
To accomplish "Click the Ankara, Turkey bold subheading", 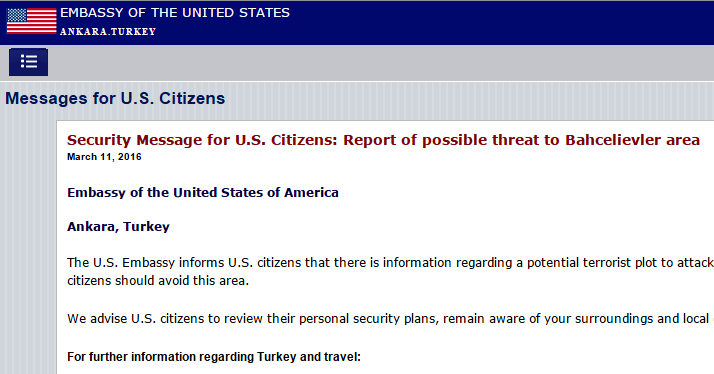I will [118, 226].
